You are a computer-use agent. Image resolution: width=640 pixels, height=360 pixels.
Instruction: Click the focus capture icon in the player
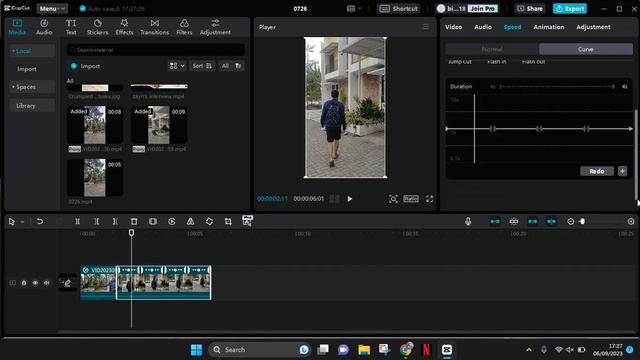pos(393,199)
